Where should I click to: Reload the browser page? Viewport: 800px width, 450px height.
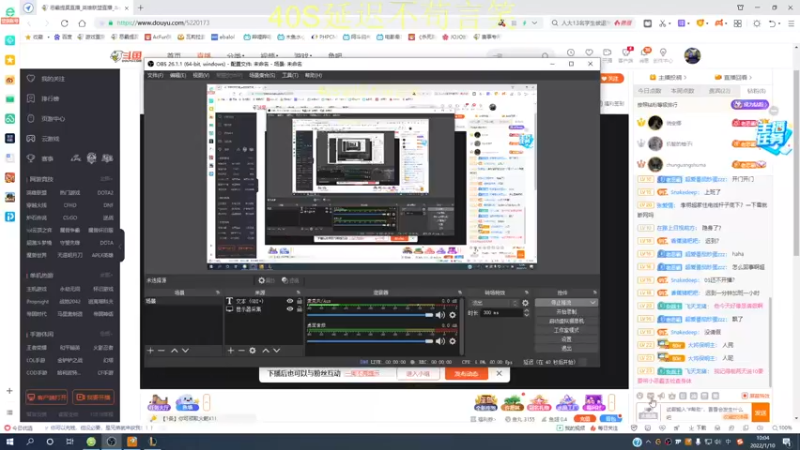[64, 23]
